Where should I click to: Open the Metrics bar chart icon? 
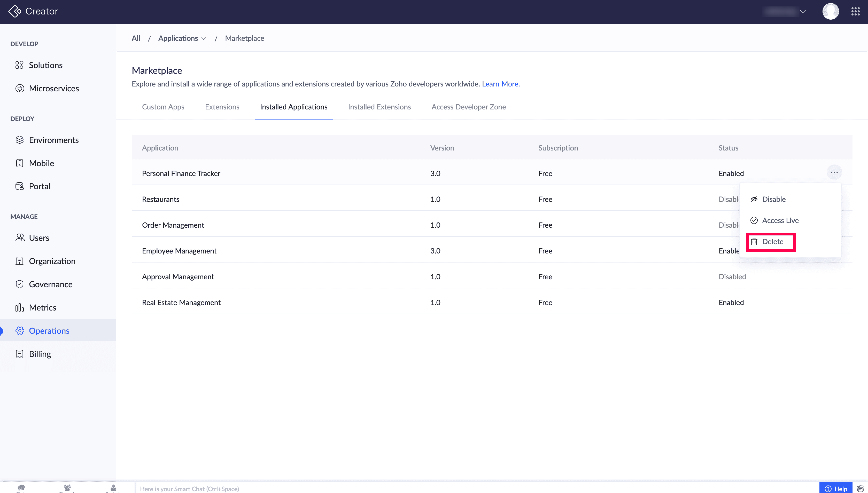click(19, 307)
